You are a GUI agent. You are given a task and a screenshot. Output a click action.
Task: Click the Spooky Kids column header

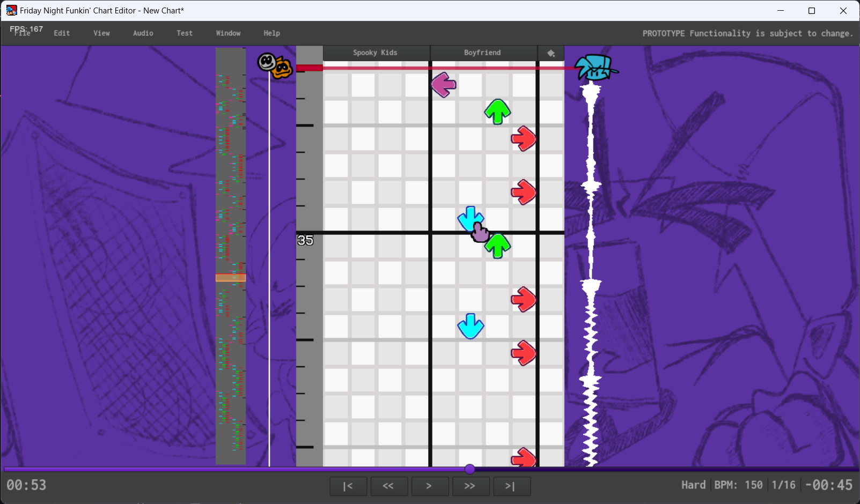[x=376, y=53]
